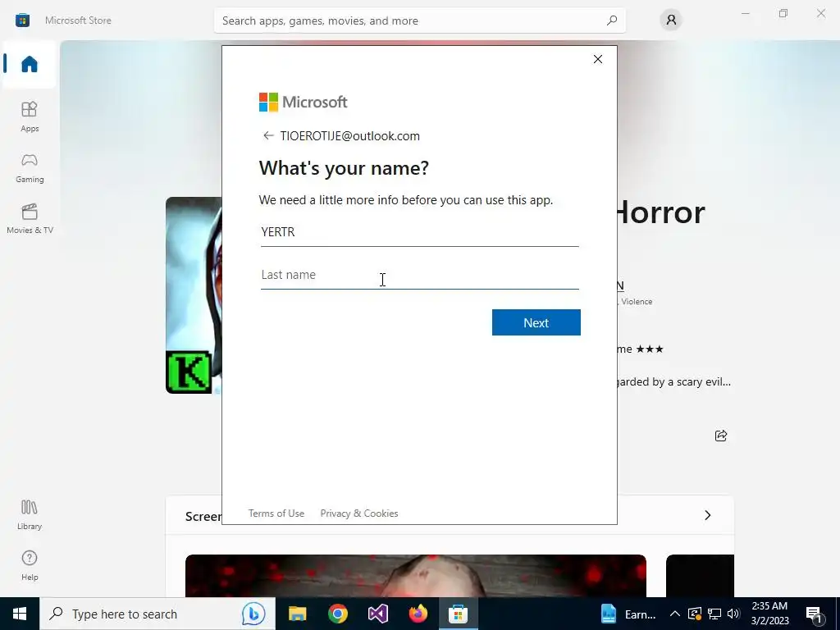This screenshot has width=840, height=630.
Task: Show hidden system tray icons
Action: click(675, 614)
